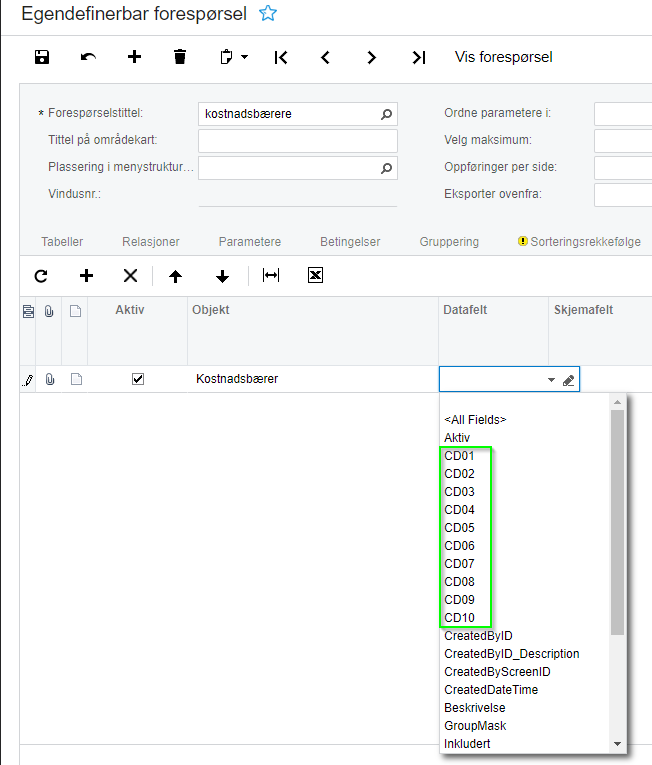Switch to the Relasjoner tab
This screenshot has width=652, height=765.
pyautogui.click(x=151, y=242)
